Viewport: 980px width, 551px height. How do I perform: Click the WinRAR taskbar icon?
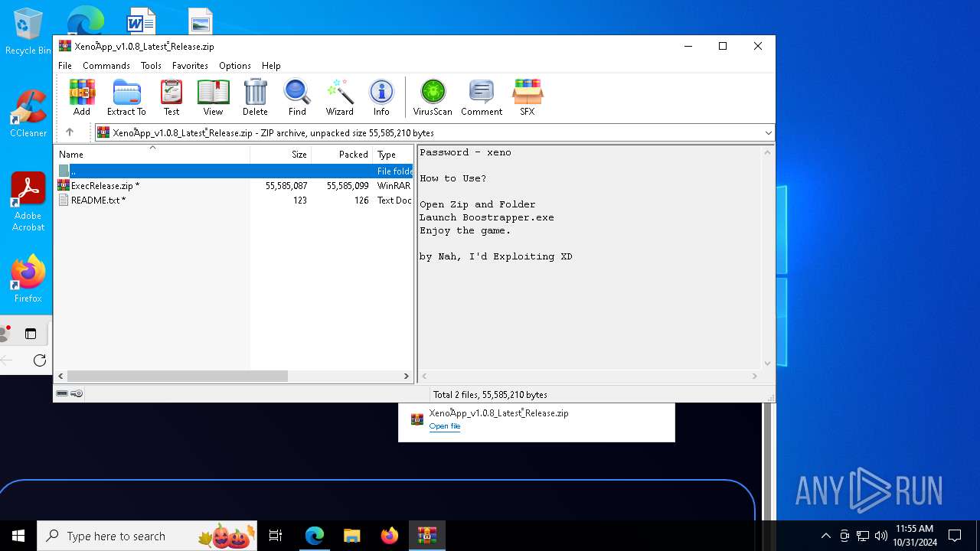427,536
